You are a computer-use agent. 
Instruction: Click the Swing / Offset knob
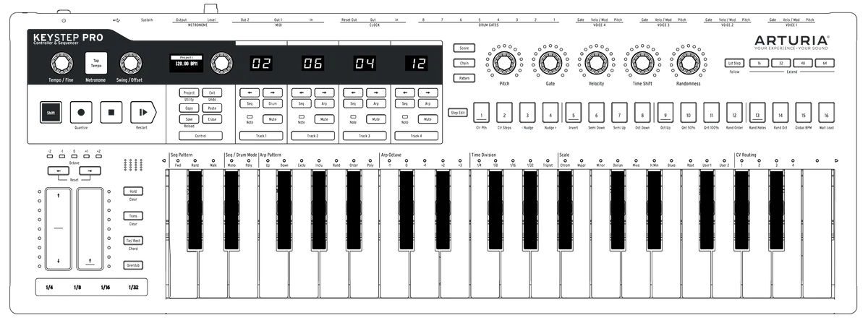(x=130, y=64)
